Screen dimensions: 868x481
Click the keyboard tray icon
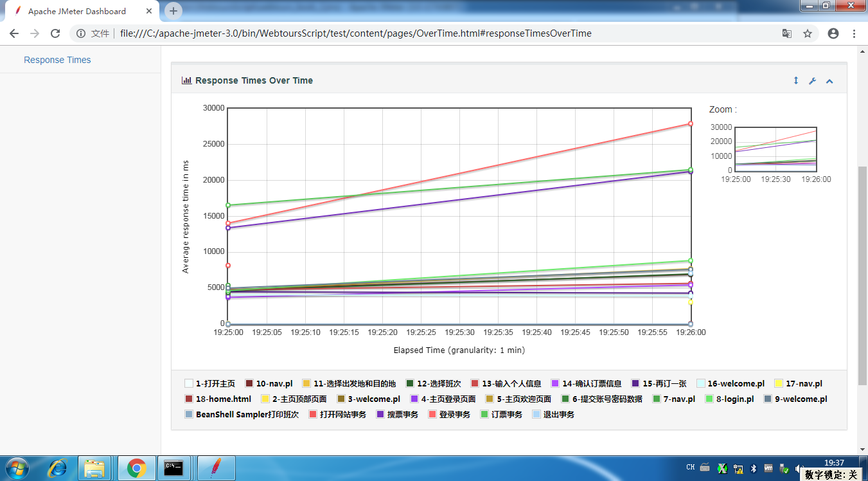705,467
